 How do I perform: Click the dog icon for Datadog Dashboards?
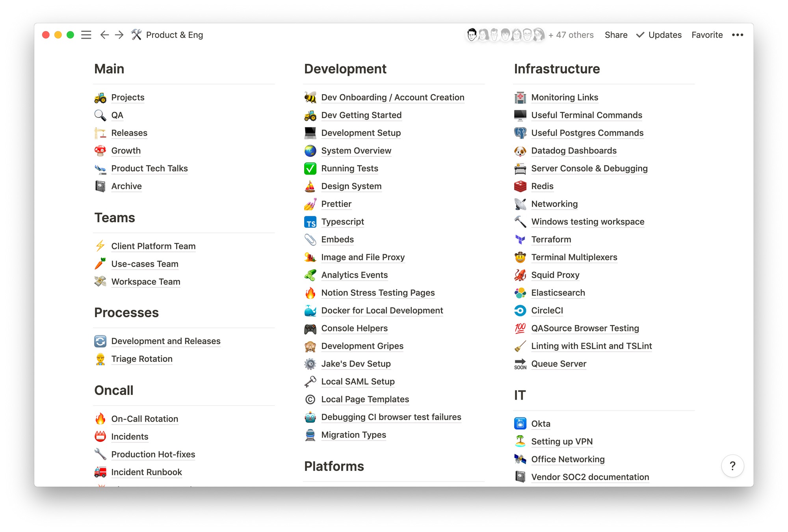point(520,151)
